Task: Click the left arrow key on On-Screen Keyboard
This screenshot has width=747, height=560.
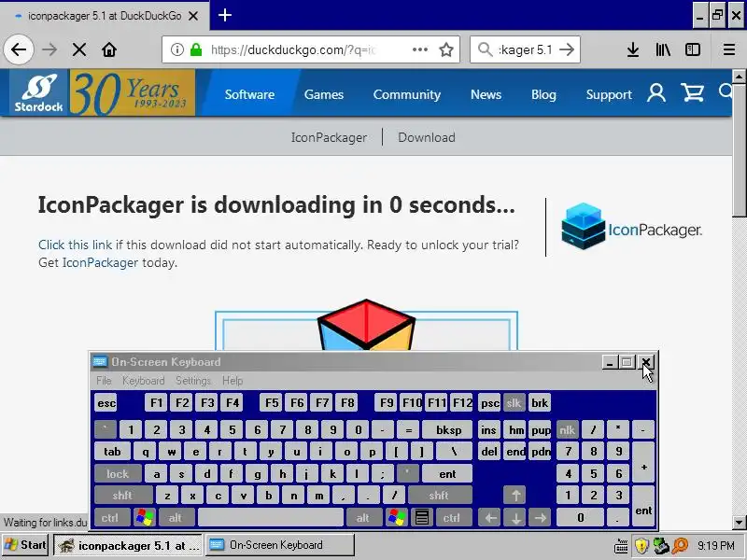Action: [490, 517]
